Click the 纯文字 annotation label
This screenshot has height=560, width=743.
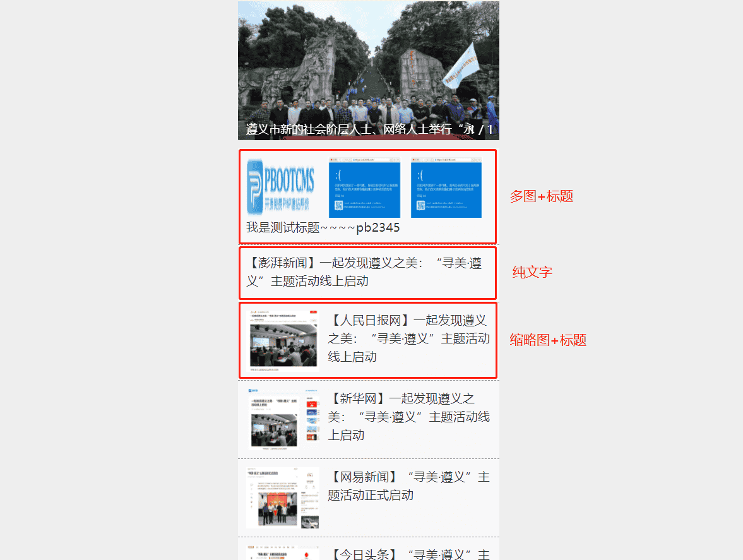tap(532, 272)
